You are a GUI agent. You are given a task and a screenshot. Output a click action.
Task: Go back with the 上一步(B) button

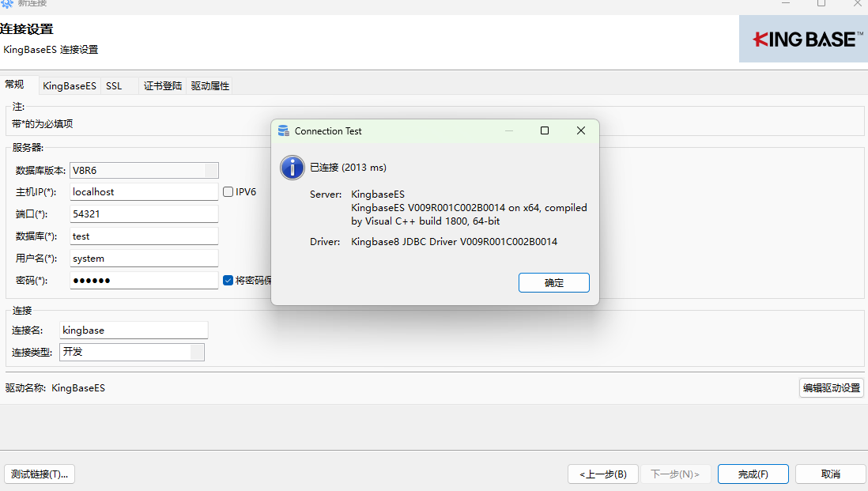(x=603, y=474)
